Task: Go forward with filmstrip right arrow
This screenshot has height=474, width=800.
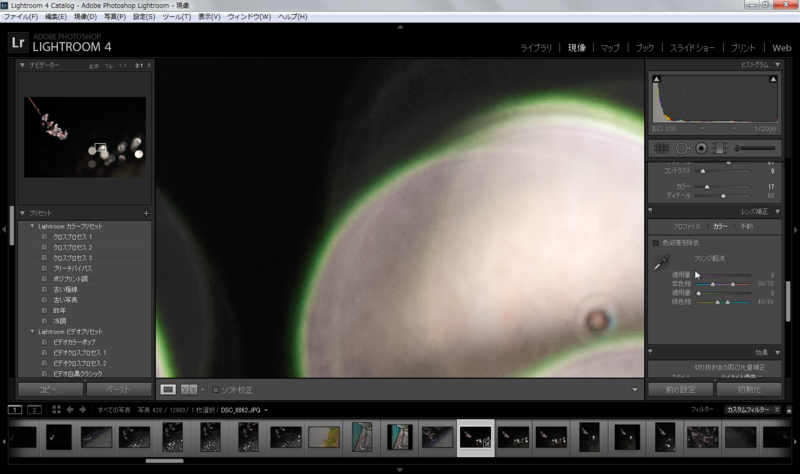Action: click(82, 410)
